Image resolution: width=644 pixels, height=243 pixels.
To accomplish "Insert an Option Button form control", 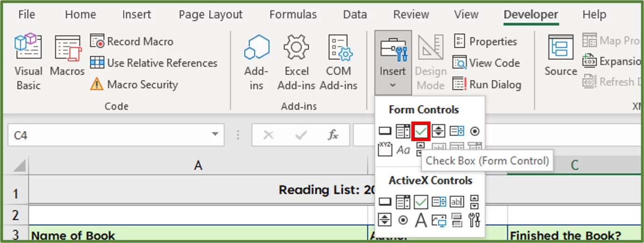I will (x=475, y=131).
